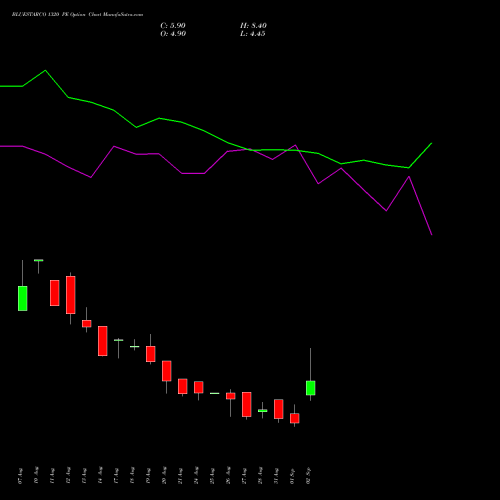Image resolution: width=500 pixels, height=500 pixels.
Task: Click the green candlestick above 02 Sep
Action: click(x=311, y=388)
